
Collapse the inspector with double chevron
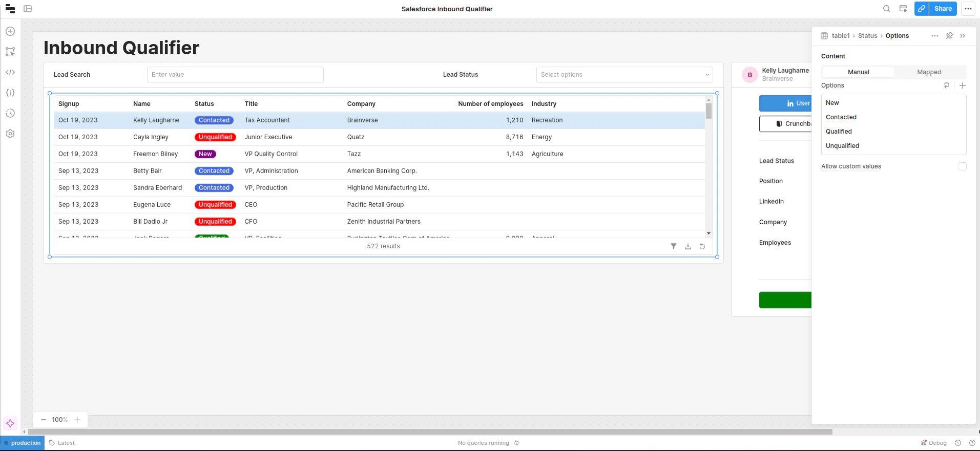963,36
